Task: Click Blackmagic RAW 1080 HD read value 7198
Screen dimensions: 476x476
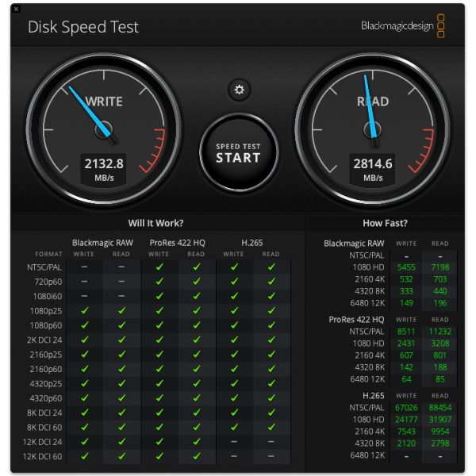Action: click(x=440, y=267)
